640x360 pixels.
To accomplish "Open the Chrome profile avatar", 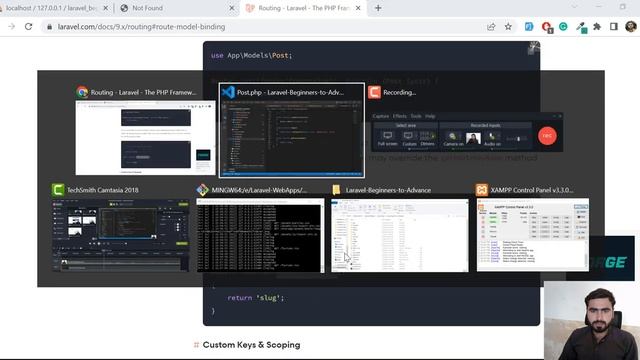I will [631, 27].
